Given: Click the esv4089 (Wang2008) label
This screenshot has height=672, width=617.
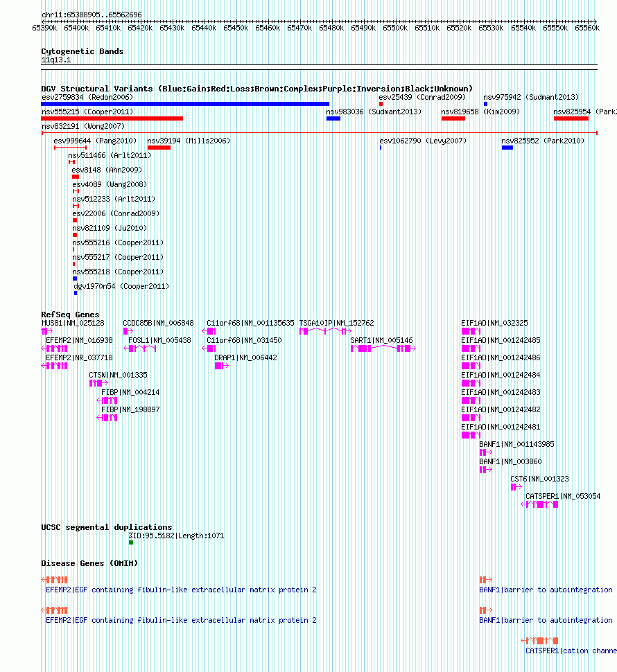Looking at the screenshot, I should pyautogui.click(x=110, y=185).
